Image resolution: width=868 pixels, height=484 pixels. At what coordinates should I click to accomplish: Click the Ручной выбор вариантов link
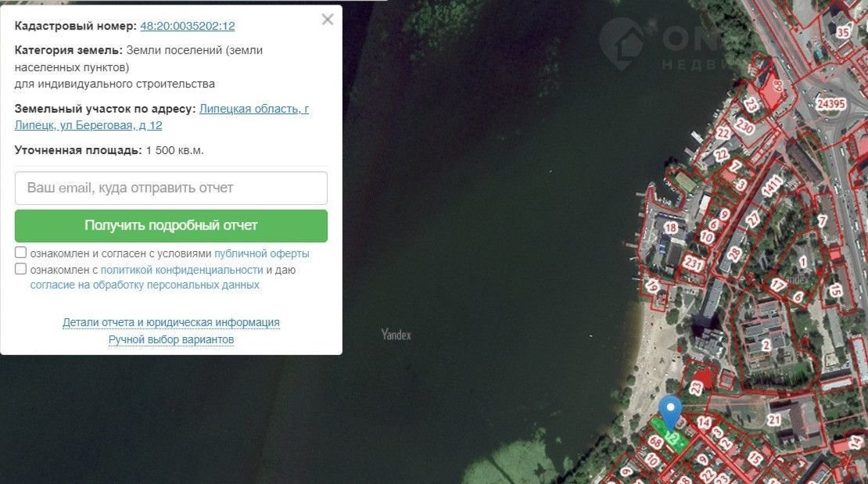click(x=170, y=340)
